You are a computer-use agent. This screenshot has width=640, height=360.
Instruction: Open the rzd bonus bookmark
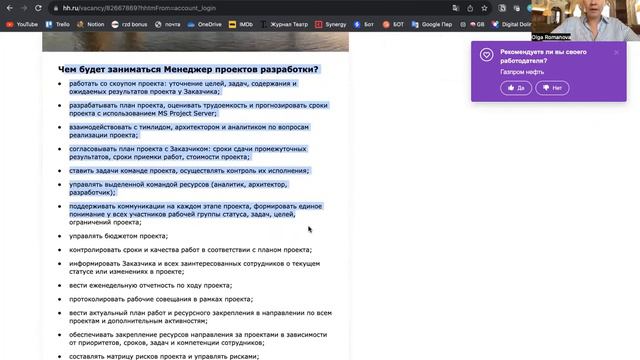[x=129, y=24]
